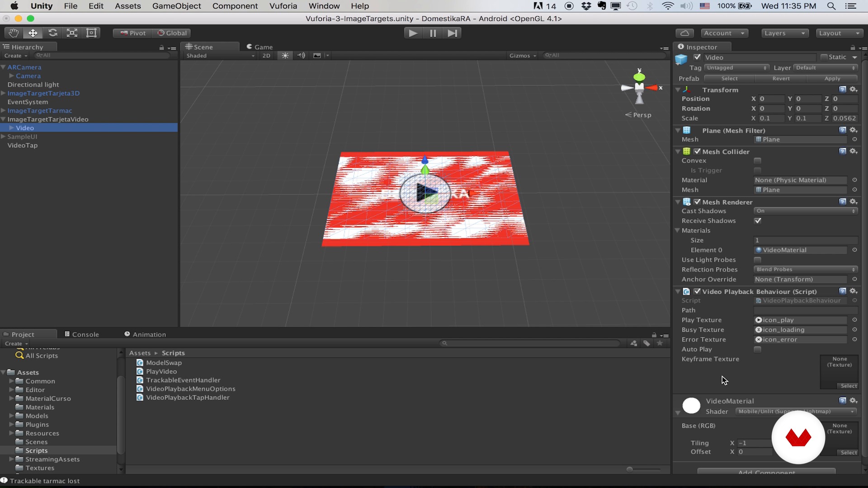Click the prefab Revert button
The width and height of the screenshot is (868, 488).
[x=781, y=79]
